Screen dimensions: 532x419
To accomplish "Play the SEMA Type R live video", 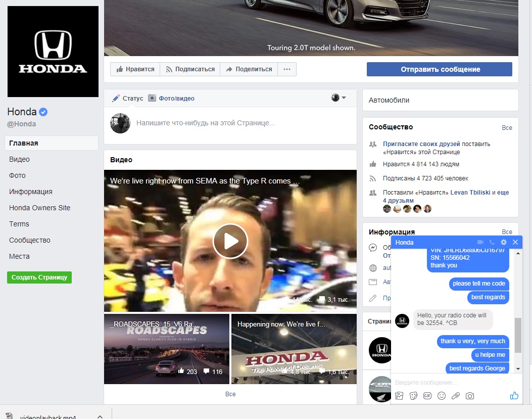I will point(230,241).
